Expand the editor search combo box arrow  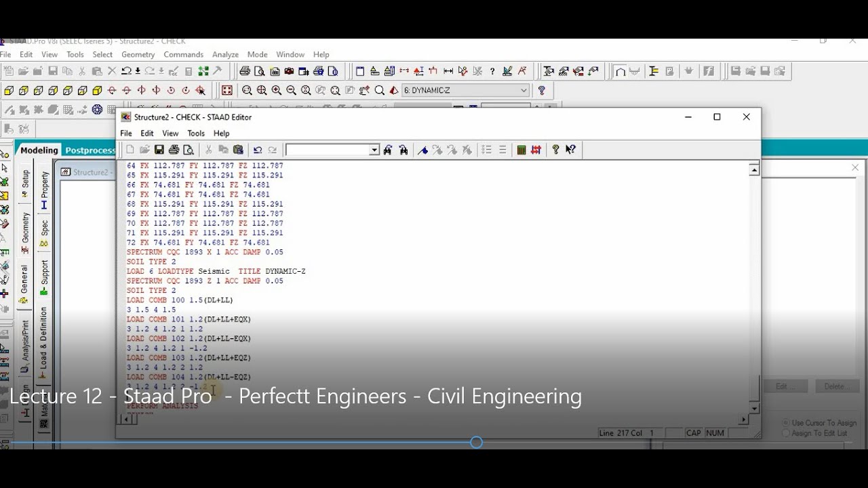pyautogui.click(x=374, y=150)
